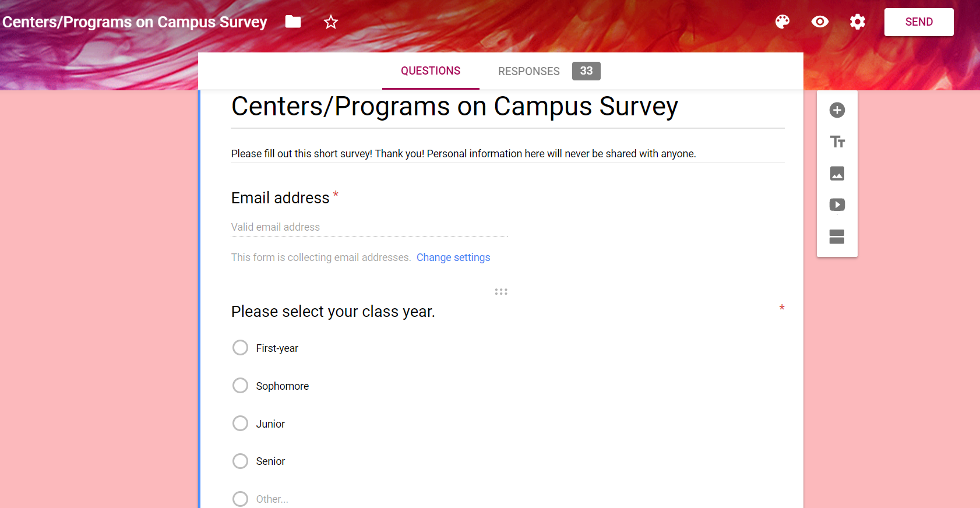
Task: Choose the Senior radio button
Action: pos(240,461)
